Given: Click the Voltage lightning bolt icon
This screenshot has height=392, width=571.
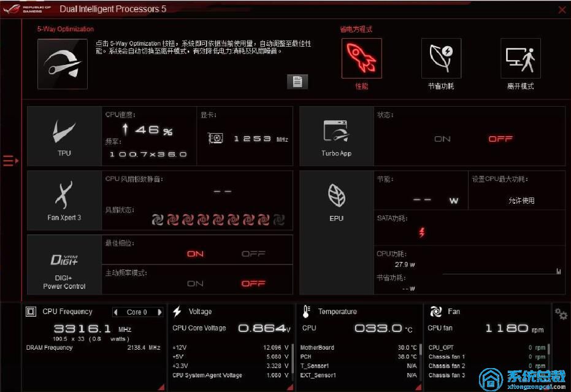Looking at the screenshot, I should 177,312.
